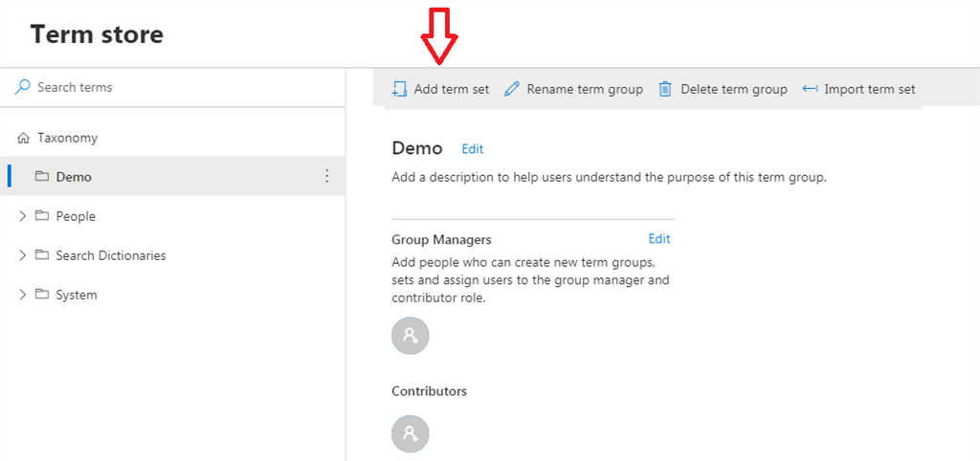Viewport: 980px width, 461px height.
Task: Click the Term store page title
Action: coord(97,33)
